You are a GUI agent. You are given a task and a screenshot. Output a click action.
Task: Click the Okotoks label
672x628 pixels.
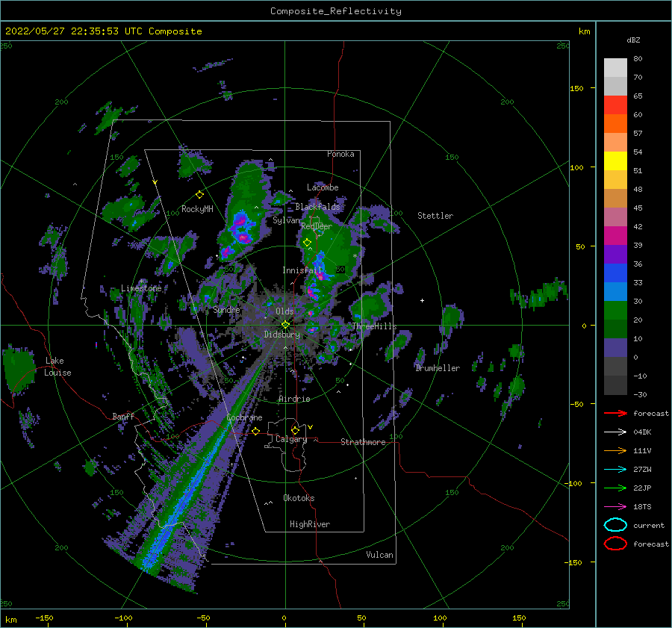click(x=299, y=498)
